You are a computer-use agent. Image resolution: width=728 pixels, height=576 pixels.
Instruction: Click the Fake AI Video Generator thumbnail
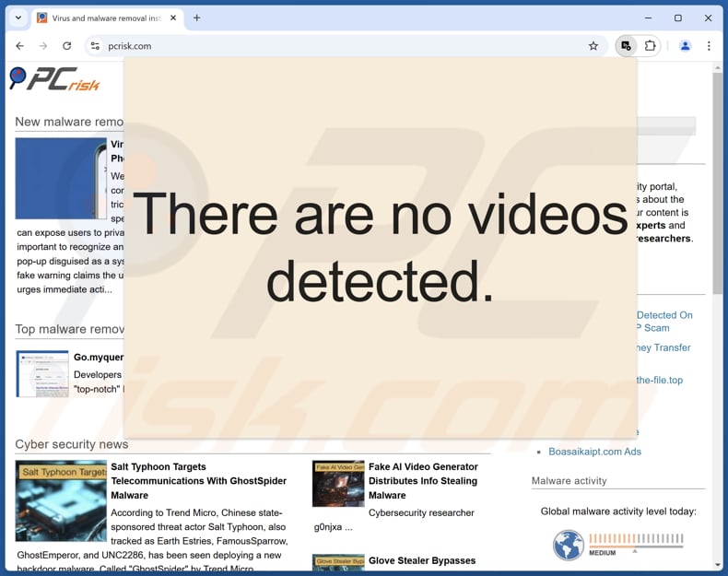(x=338, y=483)
